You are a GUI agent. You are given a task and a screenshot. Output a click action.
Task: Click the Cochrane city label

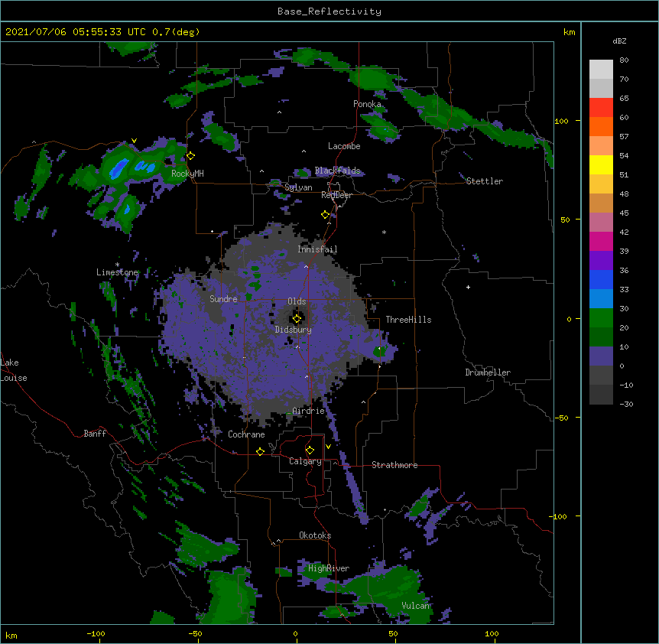[x=246, y=434]
